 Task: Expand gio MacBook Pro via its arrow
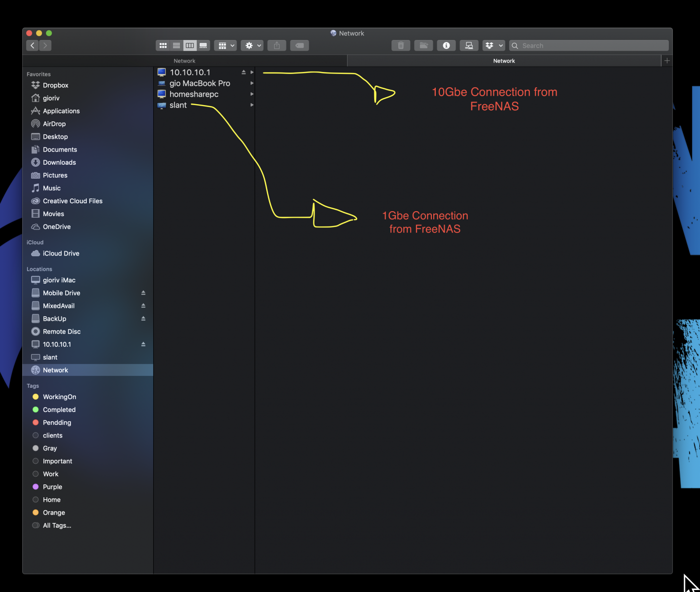pyautogui.click(x=252, y=83)
